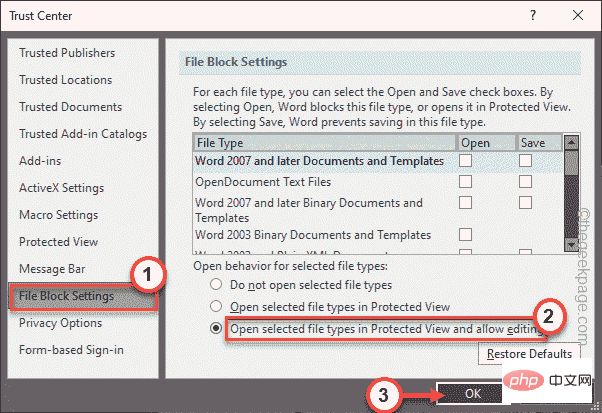This screenshot has width=602, height=413.
Task: Click the Restore Defaults button
Action: [x=529, y=354]
